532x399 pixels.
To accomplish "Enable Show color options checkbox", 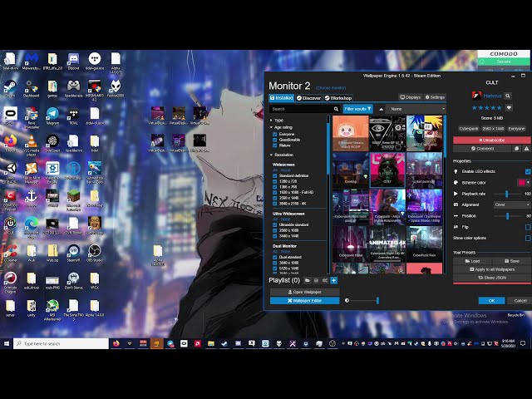I will [x=528, y=239].
